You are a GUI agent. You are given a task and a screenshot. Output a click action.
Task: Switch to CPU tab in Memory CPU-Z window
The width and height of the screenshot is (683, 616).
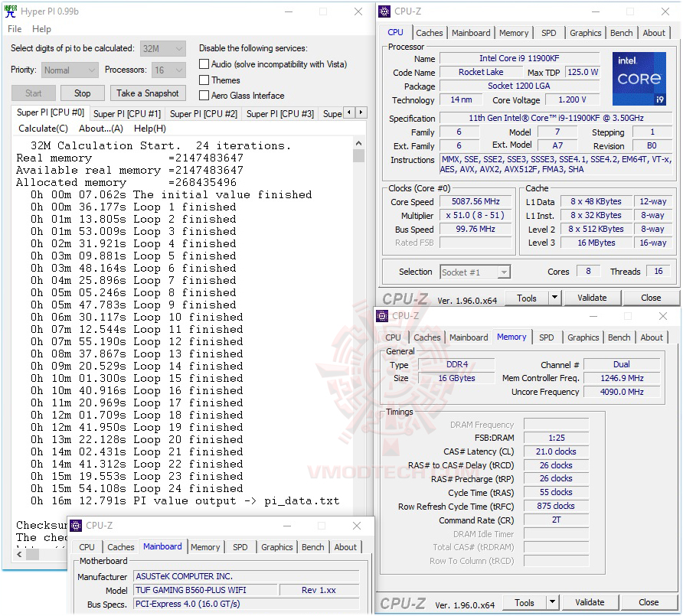[x=393, y=337]
